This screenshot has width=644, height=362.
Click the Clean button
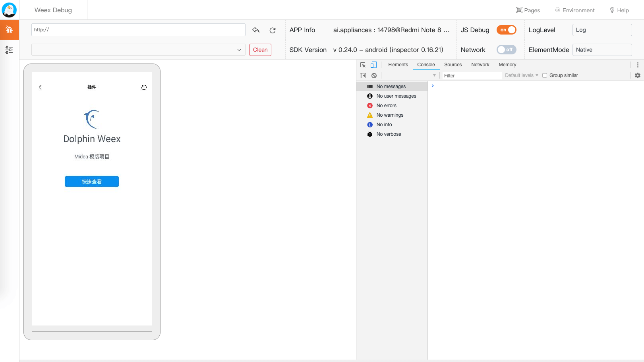coord(260,50)
